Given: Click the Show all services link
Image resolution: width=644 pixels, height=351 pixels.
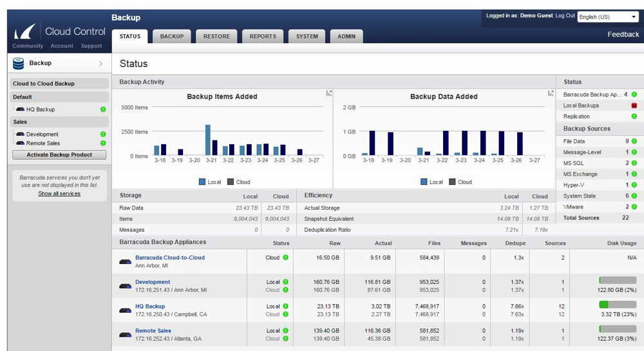Looking at the screenshot, I should [x=59, y=193].
